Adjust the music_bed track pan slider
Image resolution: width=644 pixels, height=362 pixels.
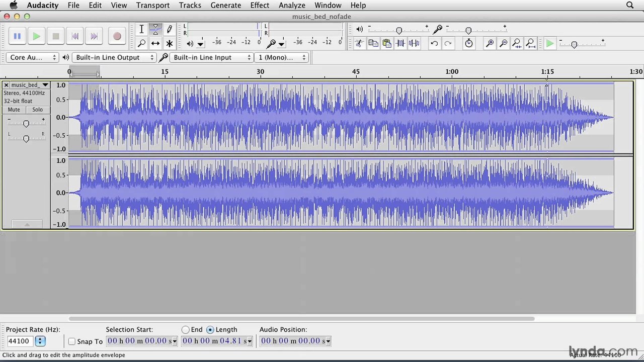tap(26, 139)
